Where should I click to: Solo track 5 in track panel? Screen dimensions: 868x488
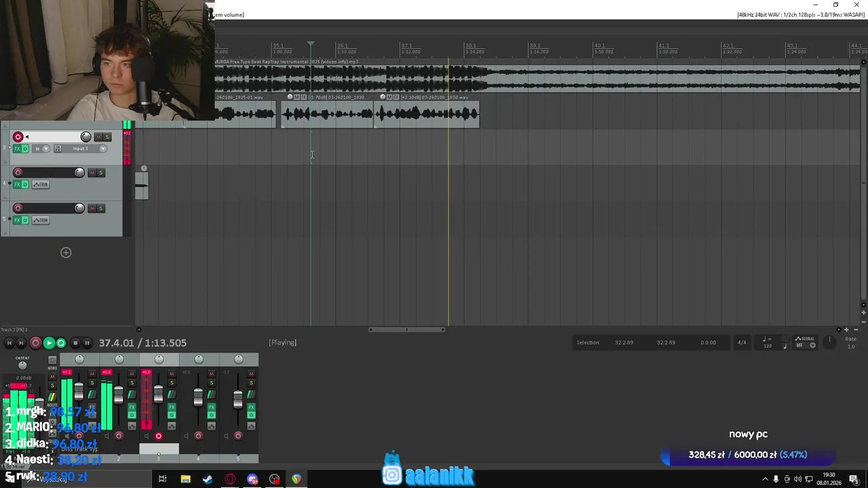pyautogui.click(x=101, y=208)
